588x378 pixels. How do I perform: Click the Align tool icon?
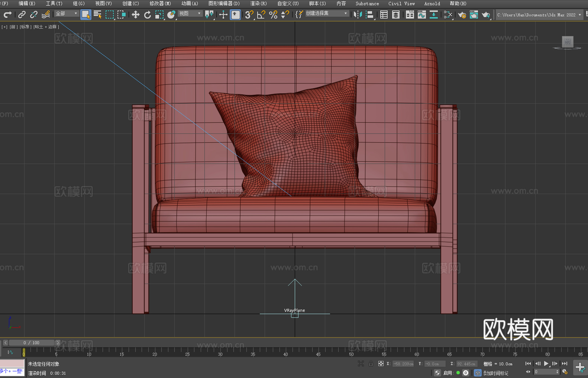(370, 14)
